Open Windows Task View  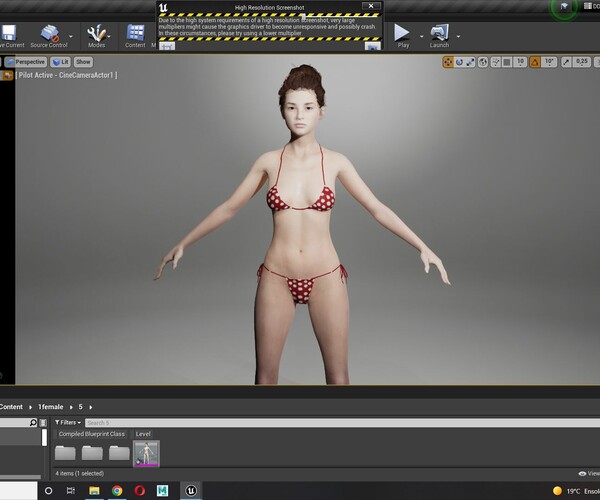[71, 490]
